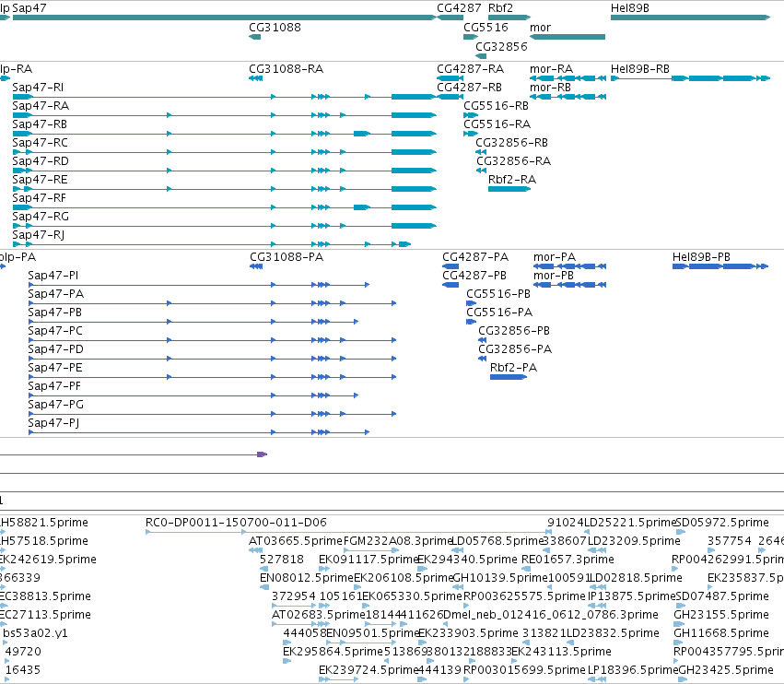The image size is (784, 684).
Task: Click the Sap47 gene label in top track
Action: (x=29, y=8)
